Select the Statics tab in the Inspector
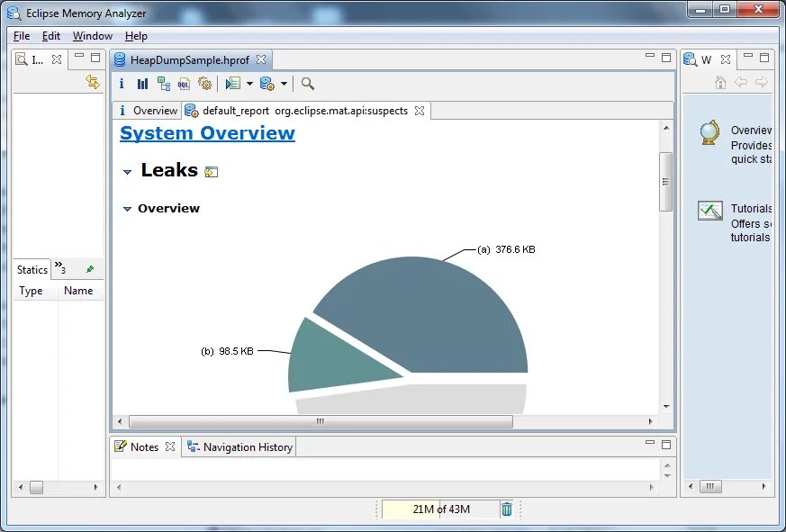The image size is (786, 532). tap(32, 270)
